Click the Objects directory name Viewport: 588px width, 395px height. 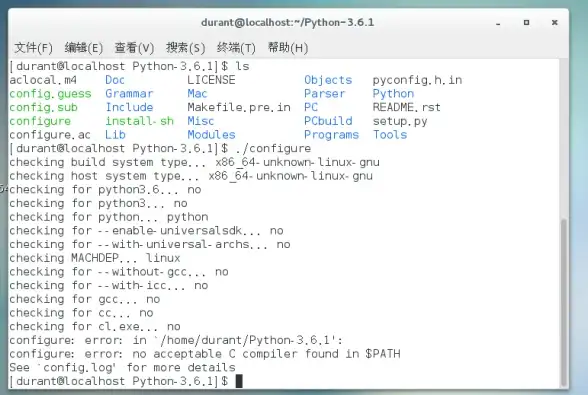pos(328,80)
